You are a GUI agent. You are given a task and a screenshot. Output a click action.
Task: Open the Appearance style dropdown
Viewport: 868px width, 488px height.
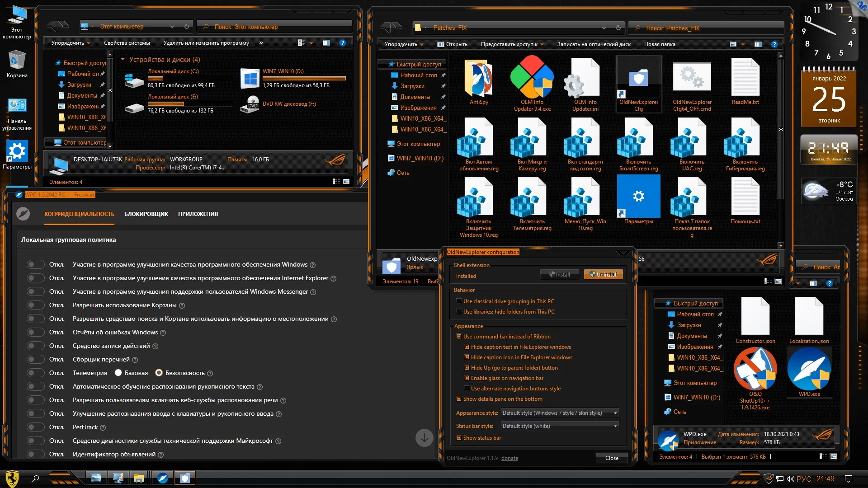559,413
